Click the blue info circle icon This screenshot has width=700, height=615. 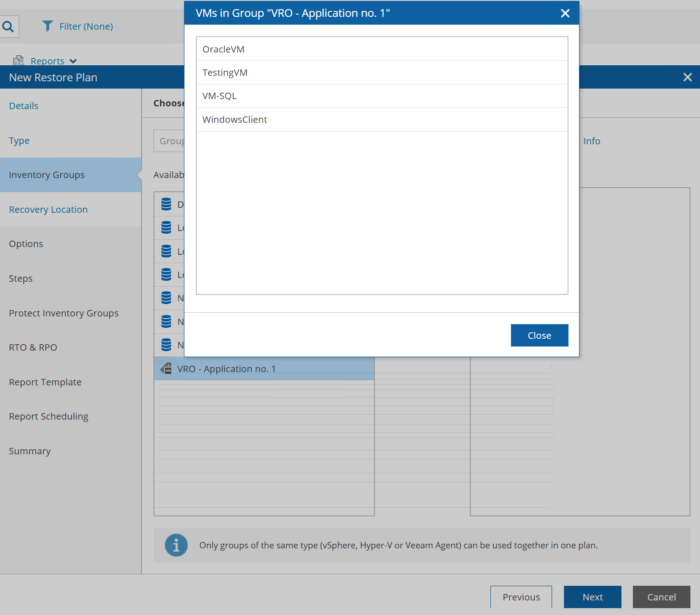176,545
